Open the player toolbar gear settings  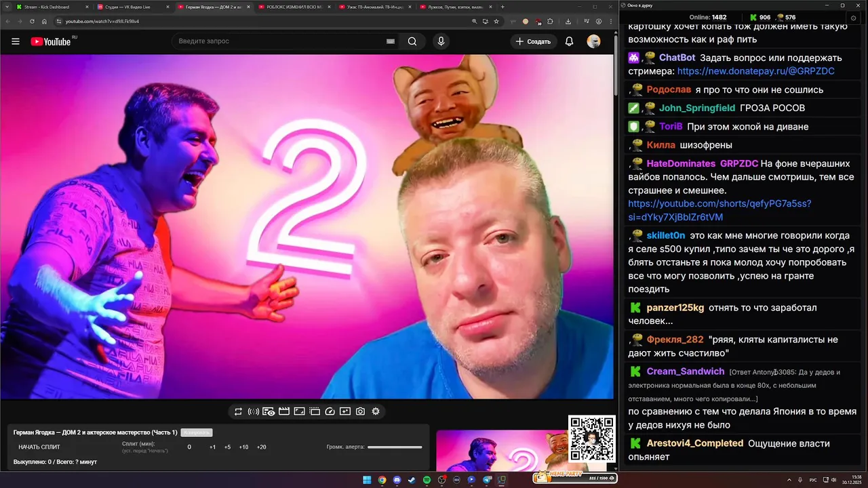click(x=376, y=411)
